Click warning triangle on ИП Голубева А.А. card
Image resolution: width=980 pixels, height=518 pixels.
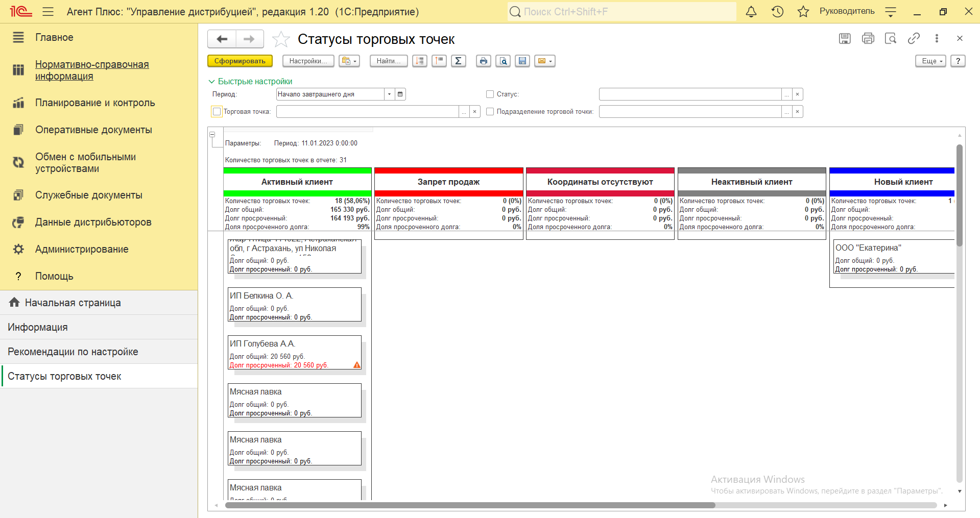tap(357, 365)
